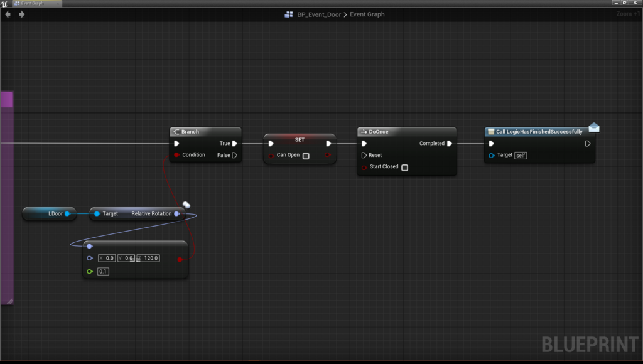Click the DoOnce Reset pin
The width and height of the screenshot is (643, 364).
tap(364, 155)
